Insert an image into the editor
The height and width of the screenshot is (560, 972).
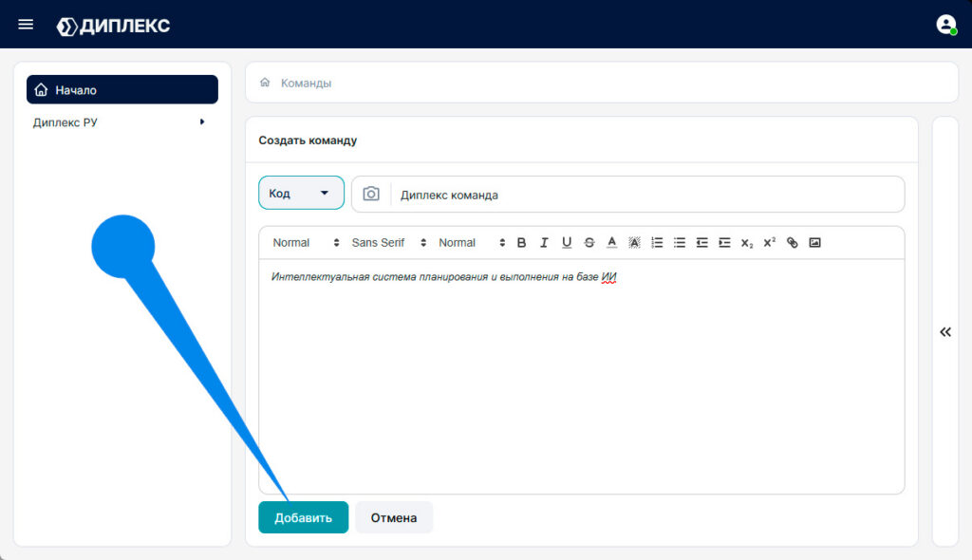pyautogui.click(x=814, y=242)
